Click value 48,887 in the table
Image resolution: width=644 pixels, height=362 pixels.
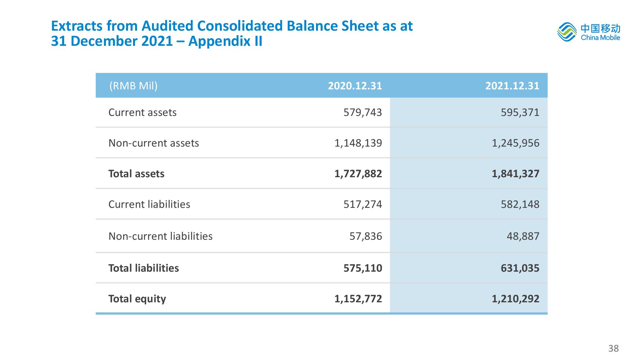click(523, 236)
